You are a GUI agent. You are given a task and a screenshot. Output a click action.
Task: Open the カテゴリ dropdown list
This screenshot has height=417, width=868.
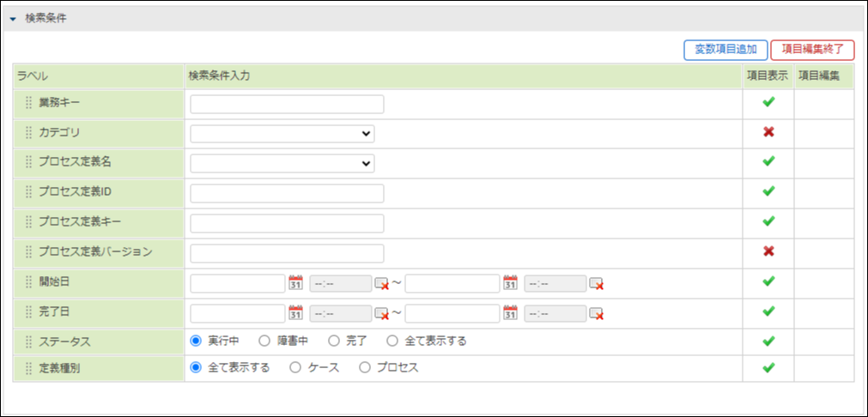(282, 134)
